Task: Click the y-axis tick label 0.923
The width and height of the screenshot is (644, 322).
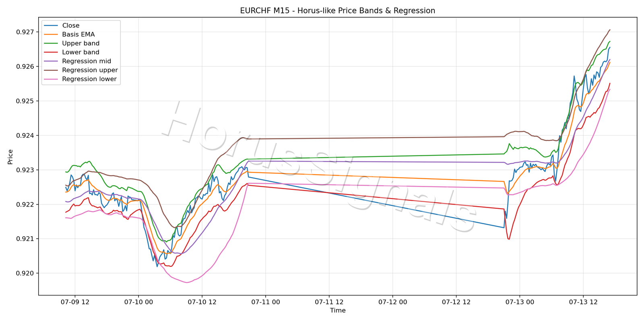Action: [x=25, y=170]
